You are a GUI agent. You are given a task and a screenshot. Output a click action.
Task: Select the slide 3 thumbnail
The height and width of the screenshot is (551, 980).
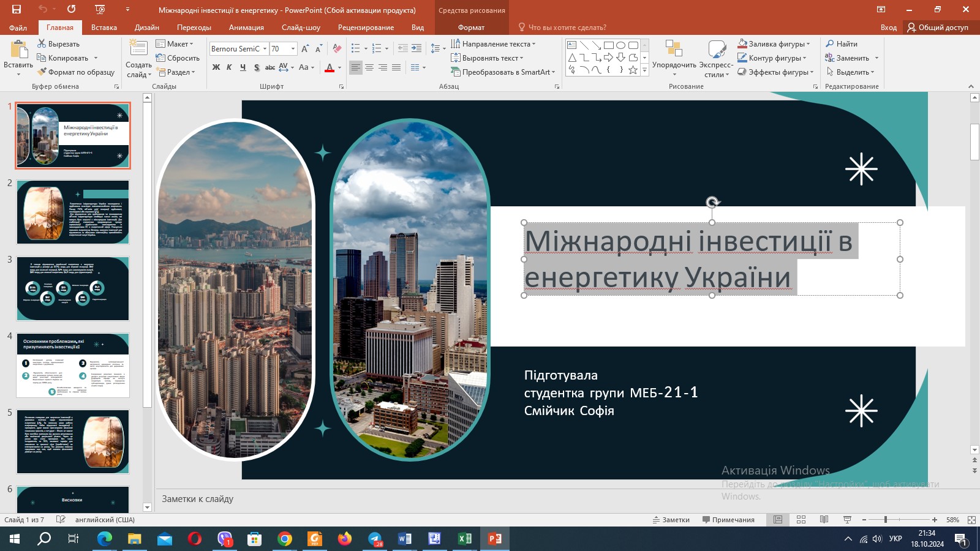73,288
